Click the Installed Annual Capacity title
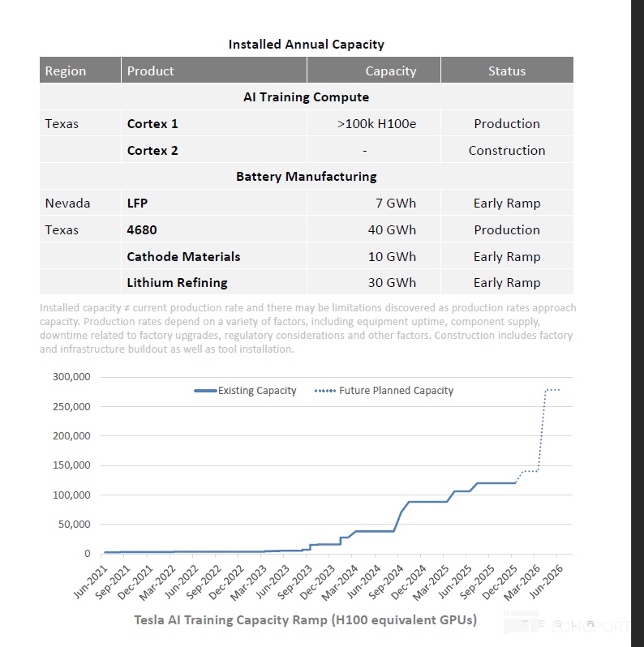 point(306,44)
